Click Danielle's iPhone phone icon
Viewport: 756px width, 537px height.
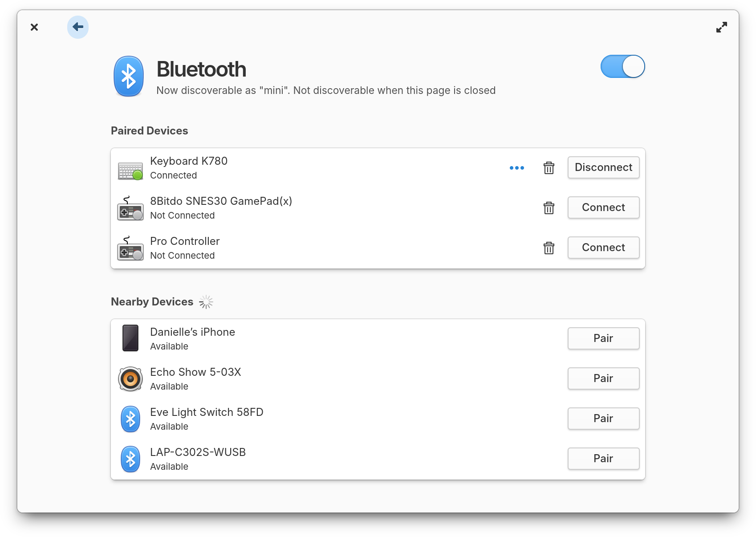coord(130,338)
